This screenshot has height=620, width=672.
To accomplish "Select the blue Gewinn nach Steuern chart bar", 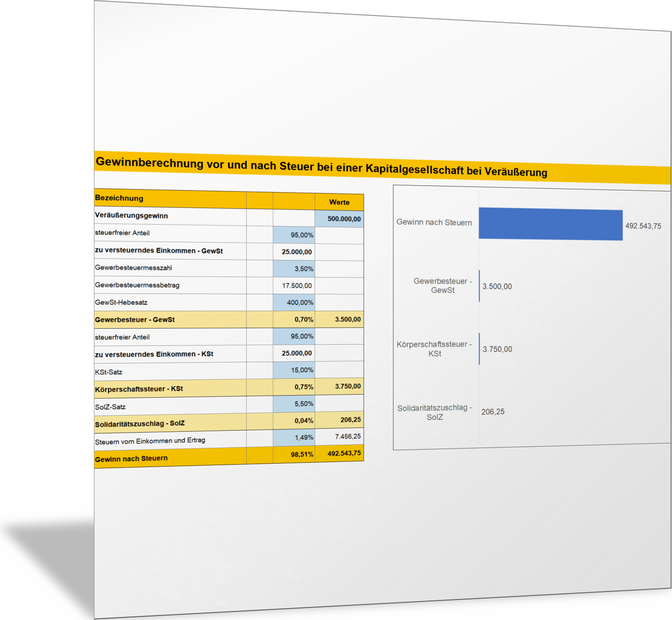I will (551, 224).
